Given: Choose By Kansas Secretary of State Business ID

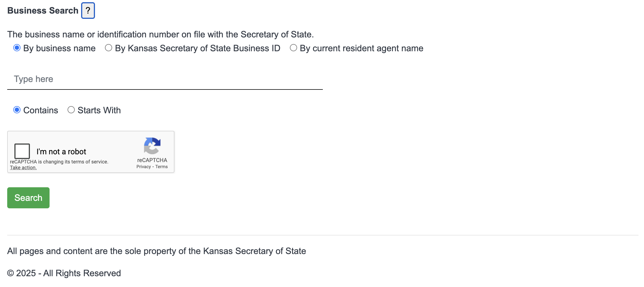Looking at the screenshot, I should point(109,48).
